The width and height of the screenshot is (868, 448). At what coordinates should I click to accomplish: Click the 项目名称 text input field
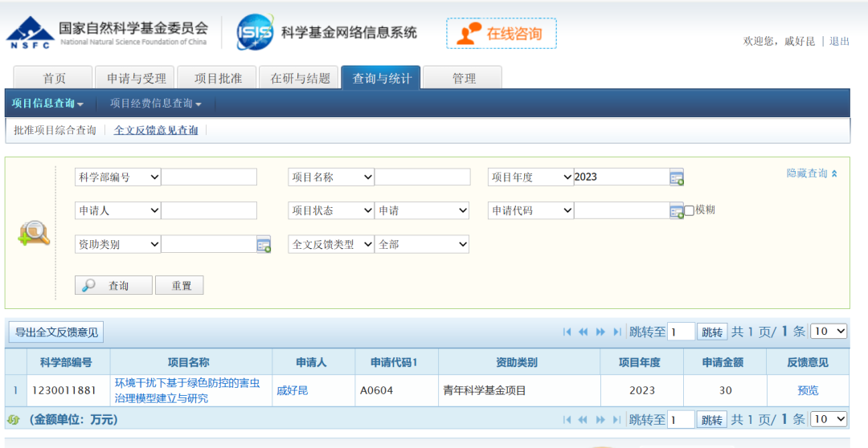pyautogui.click(x=422, y=177)
